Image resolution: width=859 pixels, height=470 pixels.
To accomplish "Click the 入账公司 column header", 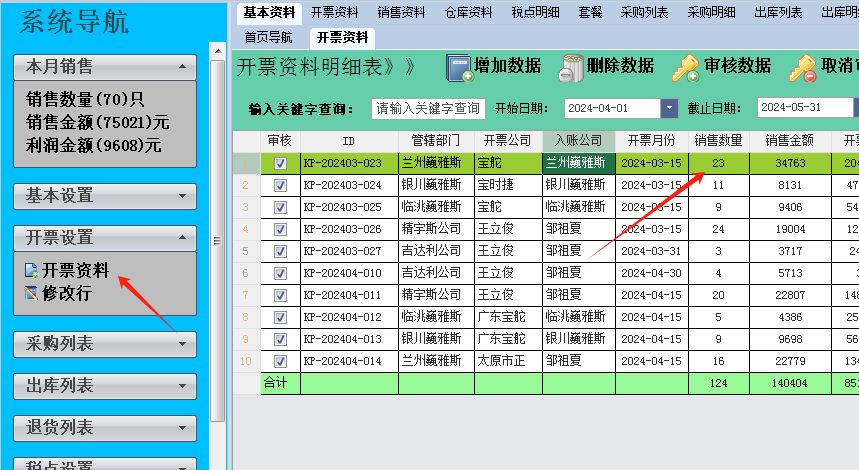I will (x=578, y=140).
